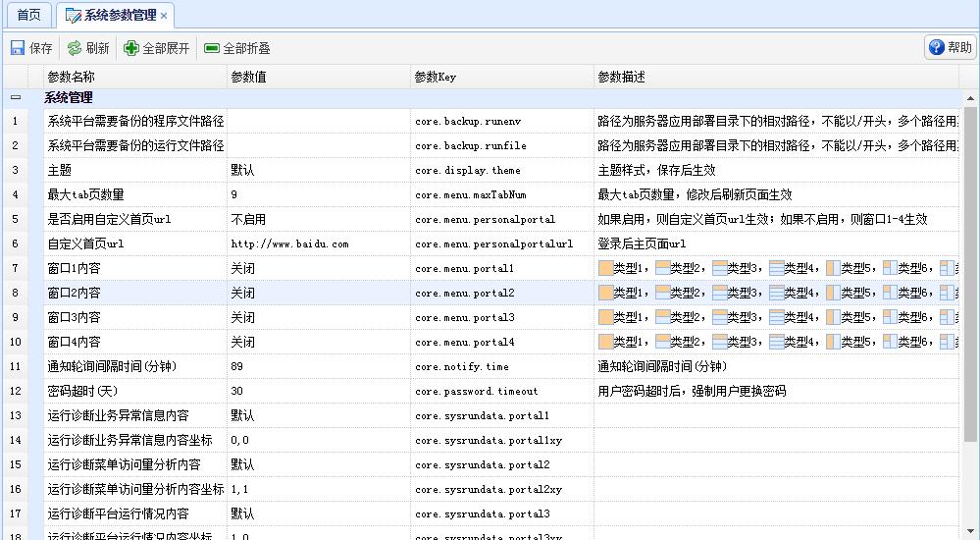This screenshot has width=980, height=540.
Task: Edit the 通知轮询间隔时间 value 89
Action: [319, 366]
